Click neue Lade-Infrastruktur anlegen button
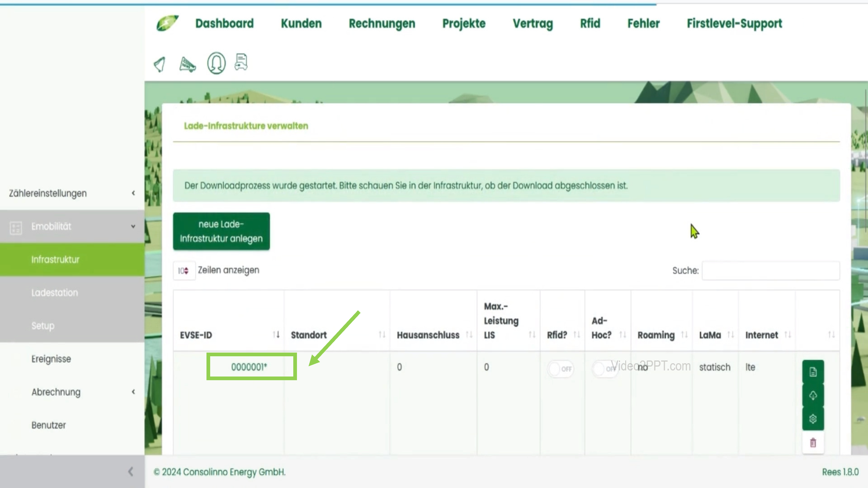The height and width of the screenshot is (488, 868). [221, 231]
